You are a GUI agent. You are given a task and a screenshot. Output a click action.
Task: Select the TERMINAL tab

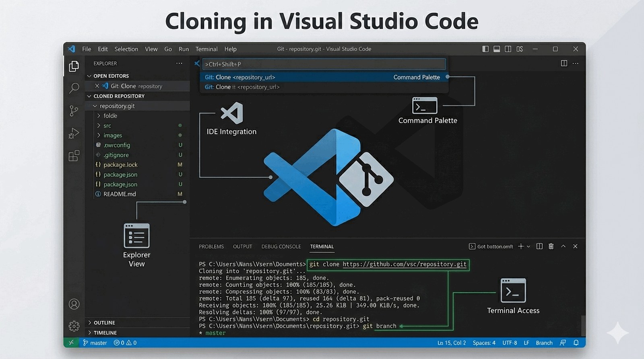322,246
